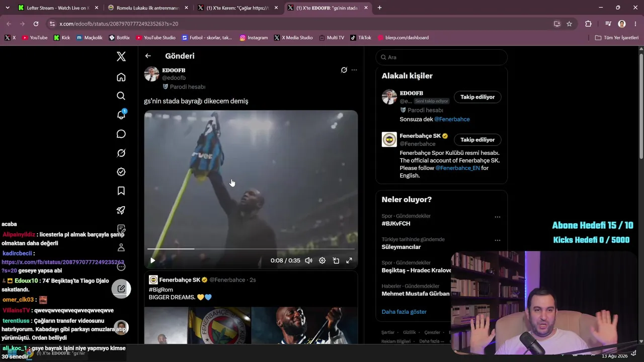The image size is (644, 362).
Task: Open Grok from the left sidebar
Action: [x=121, y=153]
